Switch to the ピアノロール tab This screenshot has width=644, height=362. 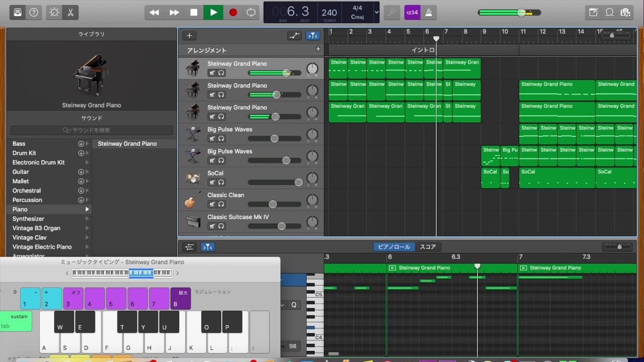[394, 247]
